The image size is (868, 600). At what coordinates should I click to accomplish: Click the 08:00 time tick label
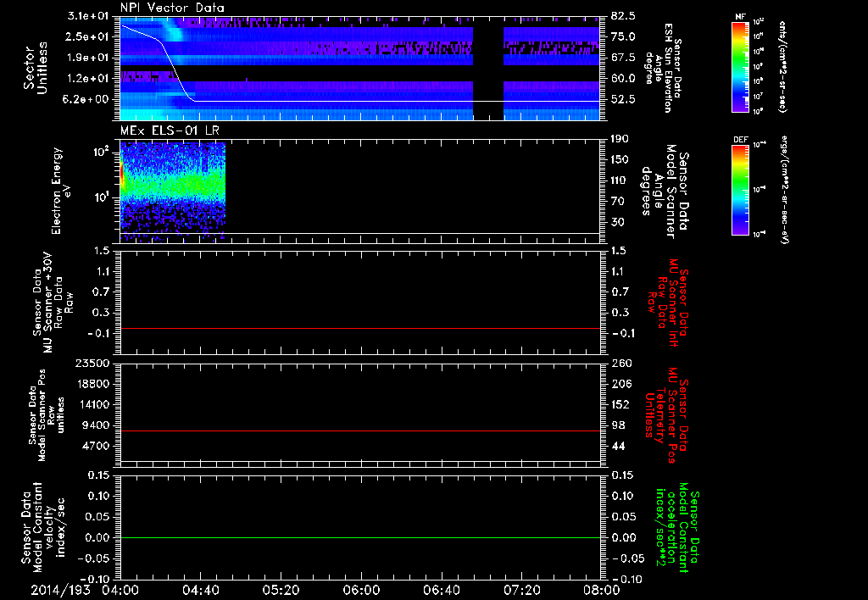click(602, 590)
